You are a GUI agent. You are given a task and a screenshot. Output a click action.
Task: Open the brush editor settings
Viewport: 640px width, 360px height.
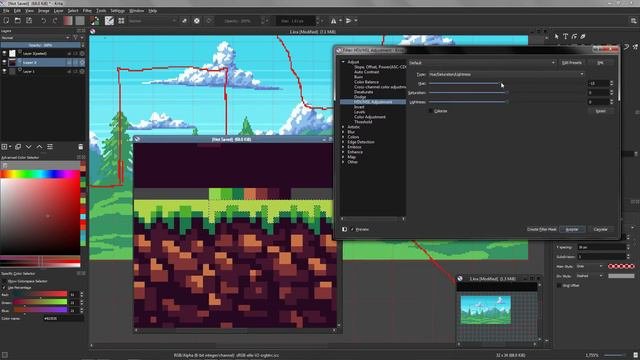tap(109, 20)
